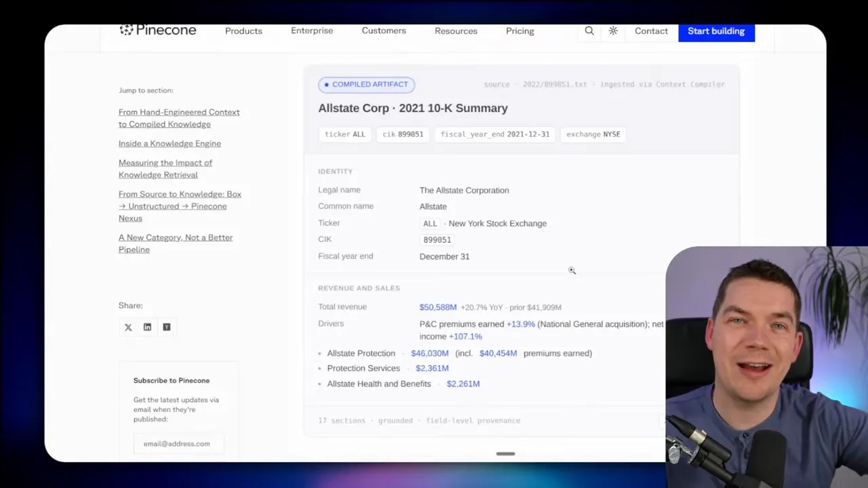Jump to From Hand-Engineered Context section

tap(179, 118)
